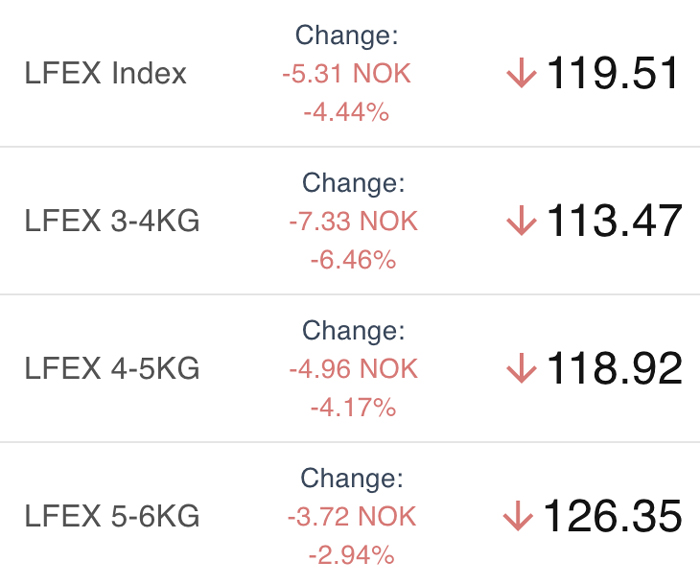This screenshot has height=585, width=700.
Task: Select the -3.72 NOK change value
Action: point(352,516)
